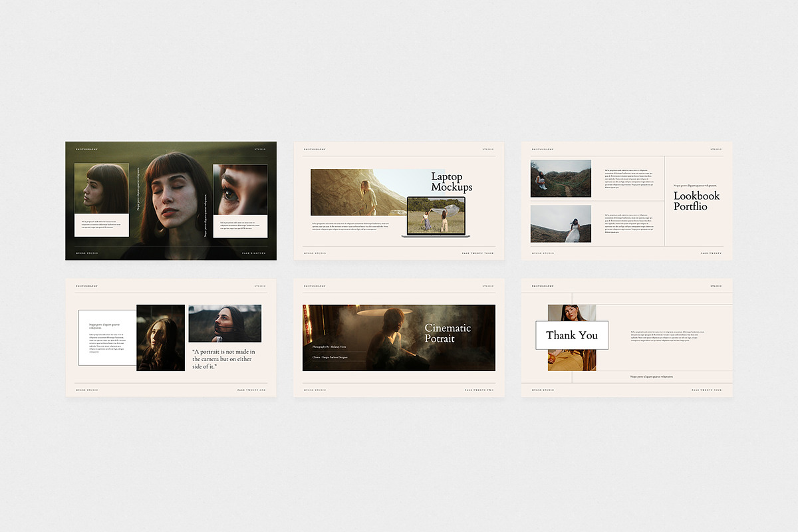The height and width of the screenshot is (532, 798).
Task: Click the woman by desert rock photo
Action: coord(359,192)
